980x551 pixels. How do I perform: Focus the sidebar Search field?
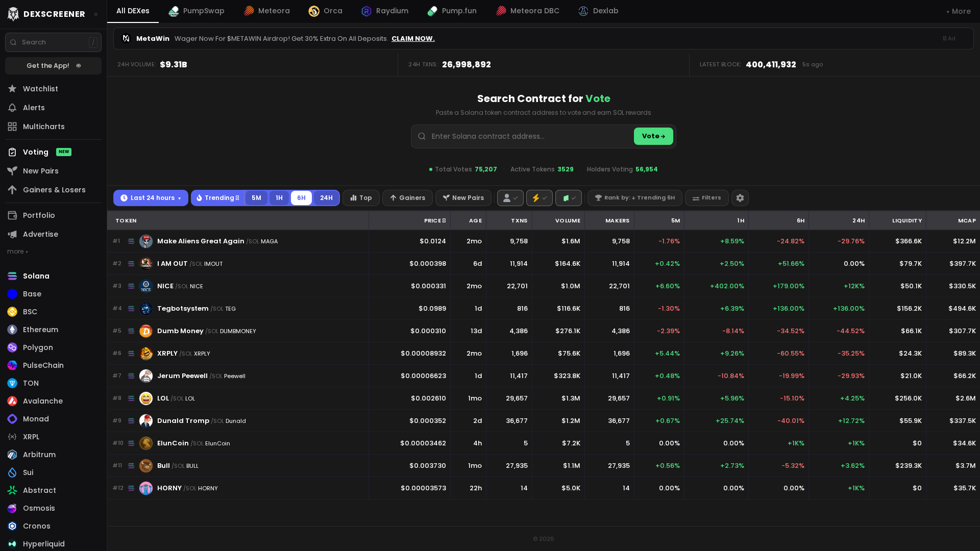53,42
